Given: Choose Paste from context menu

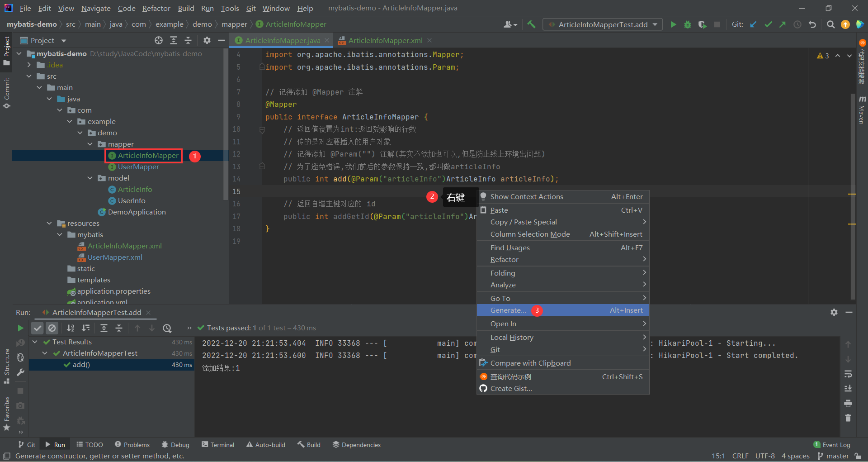Looking at the screenshot, I should pos(563,210).
